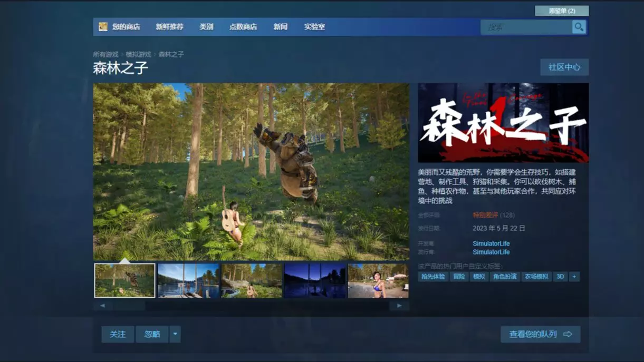The image size is (644, 362).
Task: Open 社区中心 button
Action: coord(564,67)
